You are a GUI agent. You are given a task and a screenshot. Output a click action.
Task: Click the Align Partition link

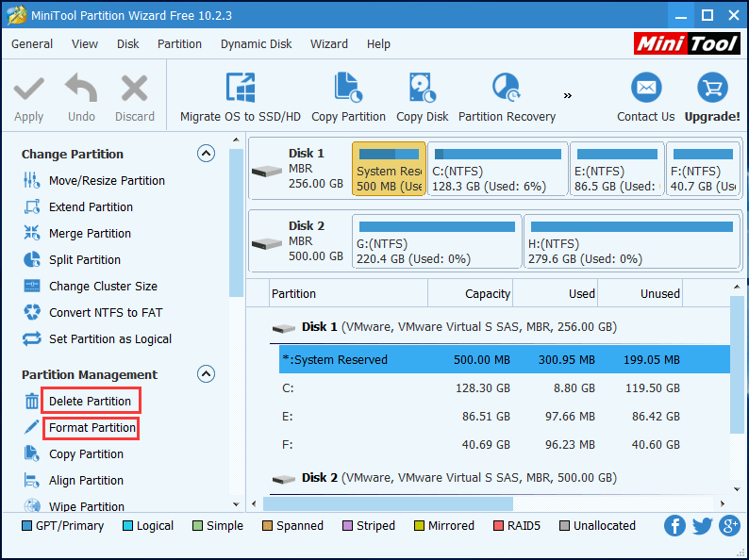coord(86,480)
